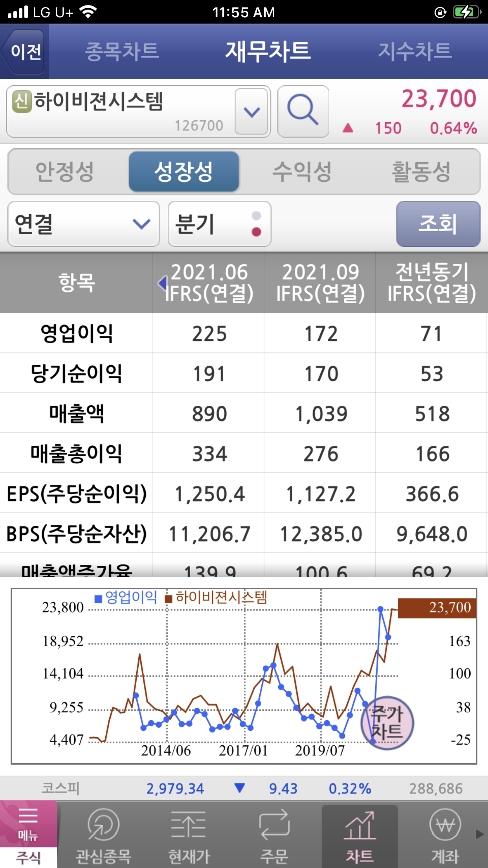Select the 매출액 row label
This screenshot has width=488, height=868.
click(x=77, y=414)
